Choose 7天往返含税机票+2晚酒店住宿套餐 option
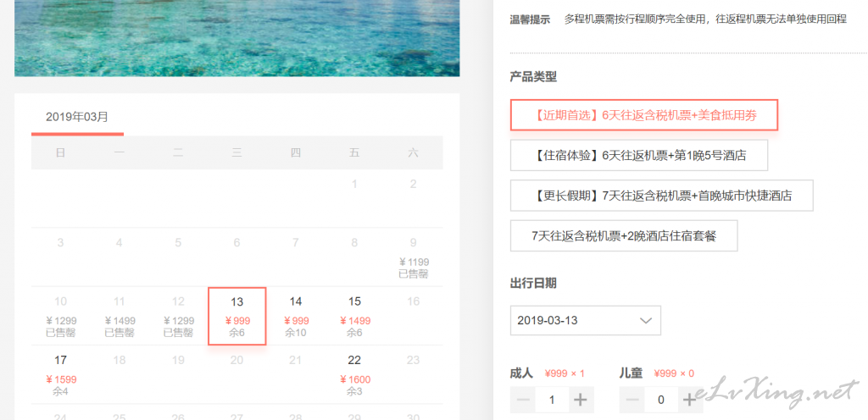Image resolution: width=868 pixels, height=420 pixels. (624, 235)
